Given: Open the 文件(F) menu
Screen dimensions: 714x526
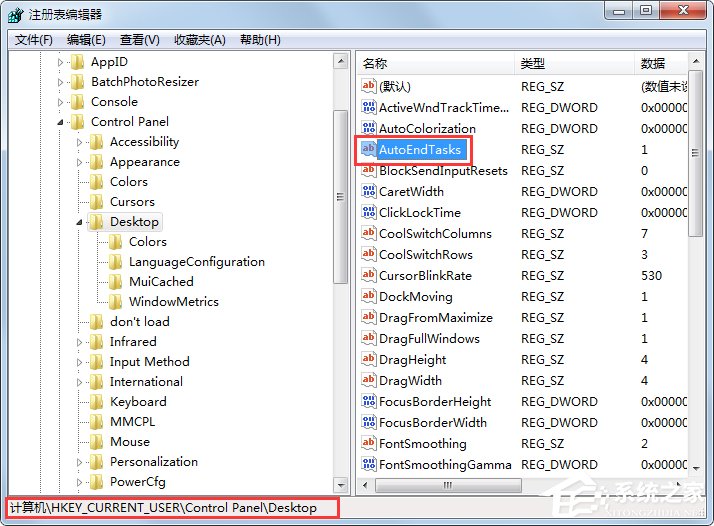Looking at the screenshot, I should [34, 40].
